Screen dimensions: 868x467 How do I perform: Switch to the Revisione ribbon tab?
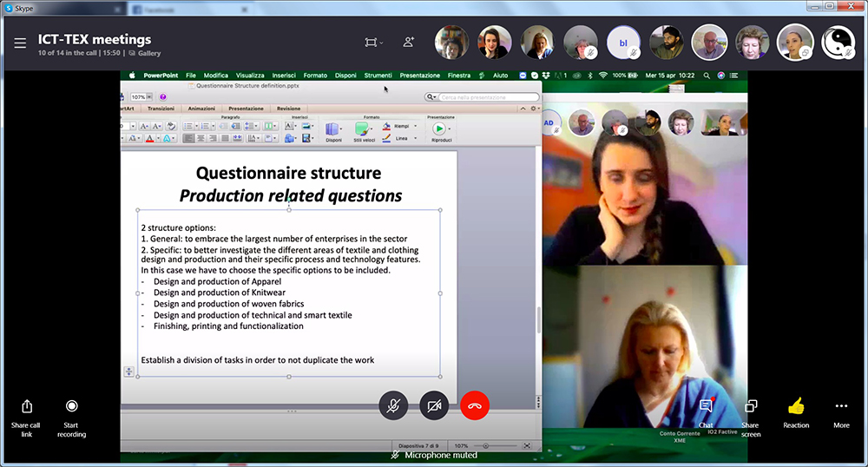point(288,109)
